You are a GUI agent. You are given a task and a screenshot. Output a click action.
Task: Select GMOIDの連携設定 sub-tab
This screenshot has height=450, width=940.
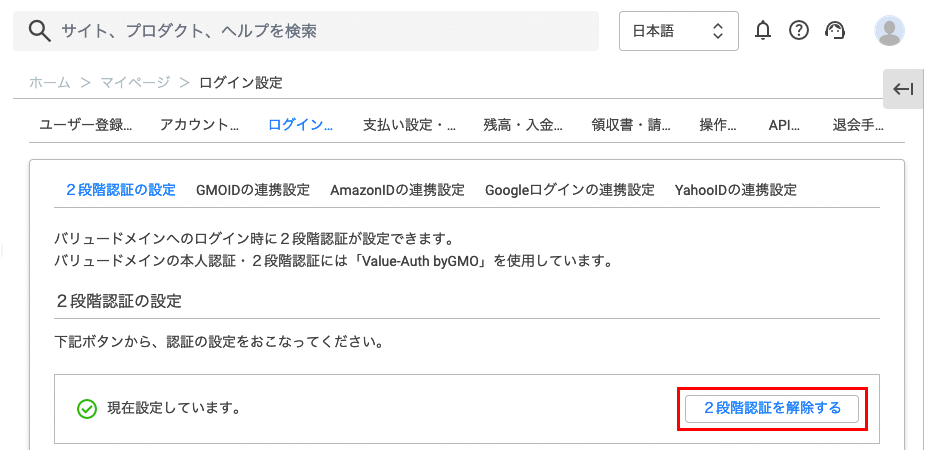tap(253, 191)
